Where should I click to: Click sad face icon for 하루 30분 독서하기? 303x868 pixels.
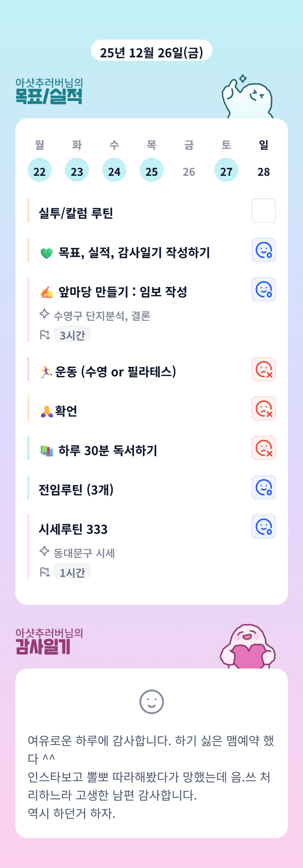coord(263,448)
